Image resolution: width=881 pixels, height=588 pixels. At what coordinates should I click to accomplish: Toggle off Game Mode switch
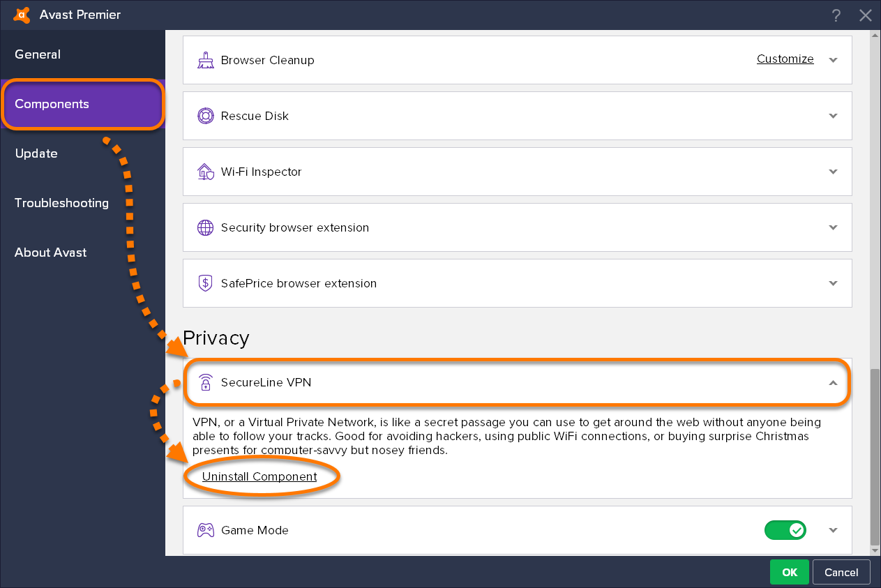[x=785, y=530]
